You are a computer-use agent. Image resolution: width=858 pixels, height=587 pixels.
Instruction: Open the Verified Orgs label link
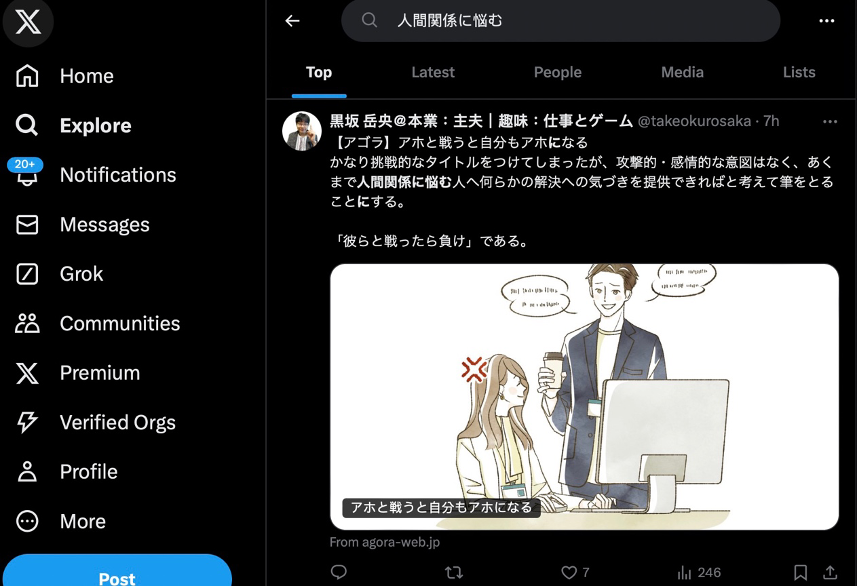118,423
